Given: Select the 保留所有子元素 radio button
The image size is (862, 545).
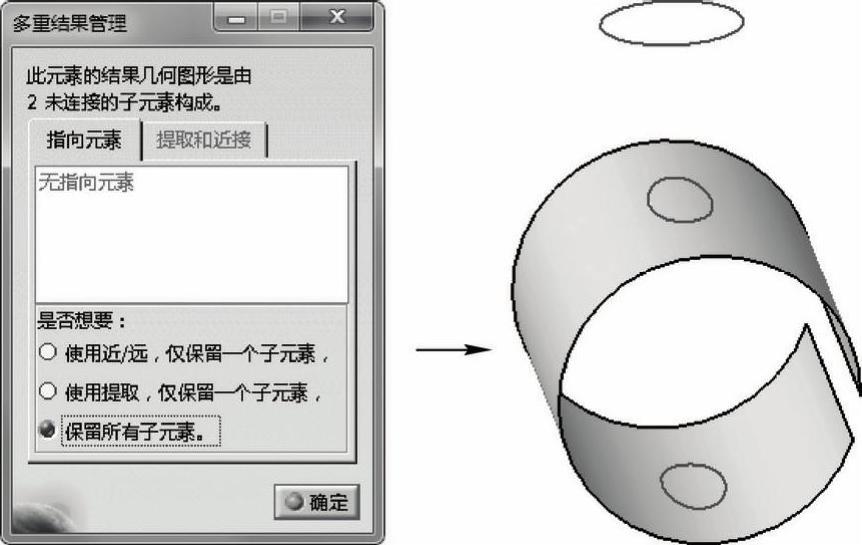Looking at the screenshot, I should 47,430.
